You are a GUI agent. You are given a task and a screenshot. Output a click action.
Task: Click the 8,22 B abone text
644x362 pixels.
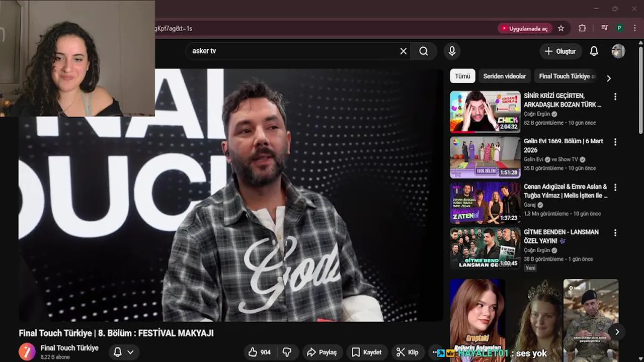point(55,357)
